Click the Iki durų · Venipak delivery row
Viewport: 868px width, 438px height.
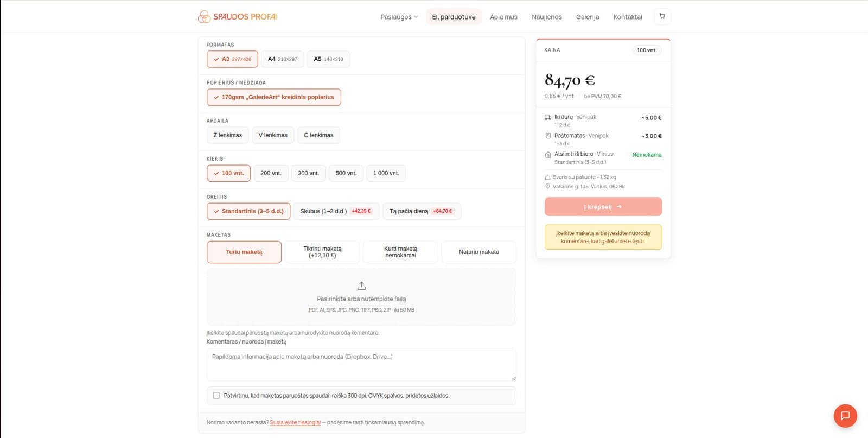603,120
